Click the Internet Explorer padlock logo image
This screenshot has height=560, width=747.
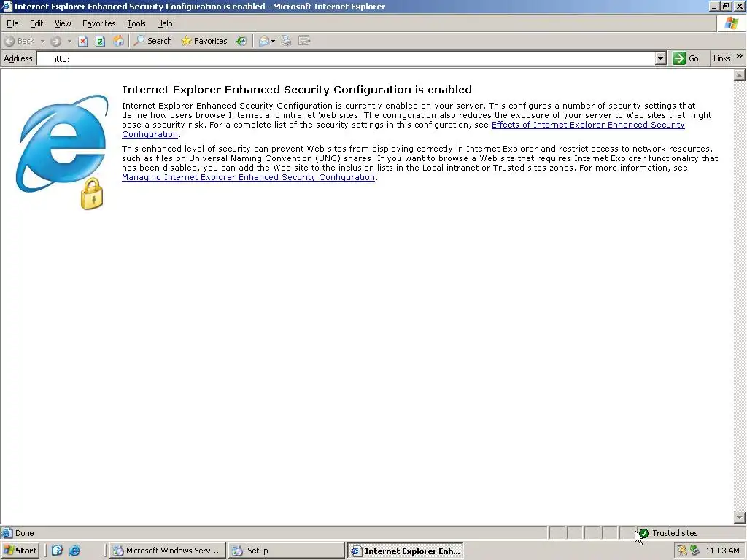[63, 152]
